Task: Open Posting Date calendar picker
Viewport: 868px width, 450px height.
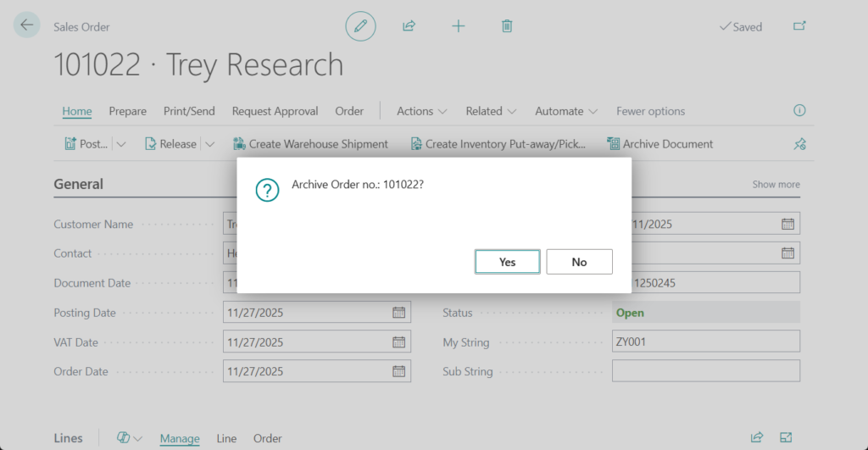Action: click(398, 313)
